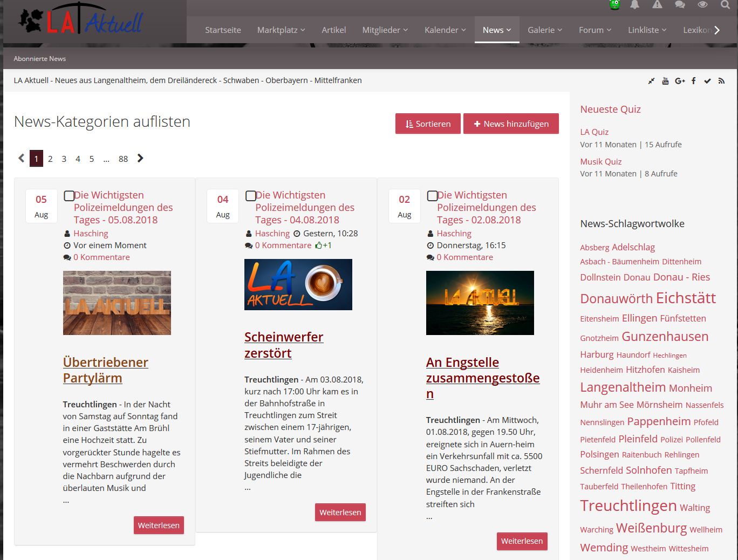Tick checkbox for 05.08.2018 news entry
This screenshot has width=738, height=560.
coord(69,196)
